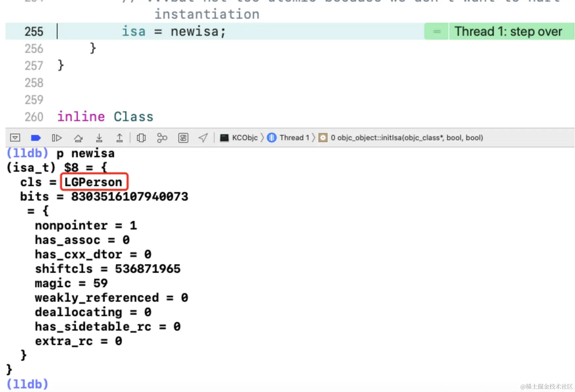This screenshot has height=392, width=575.
Task: Click 'LGPerson' cls value
Action: point(93,182)
